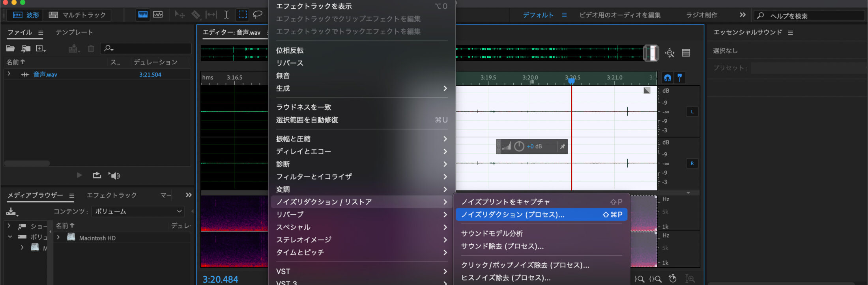The width and height of the screenshot is (868, 285).
Task: Show hidden panel tabs with double chevron
Action: 189,195
